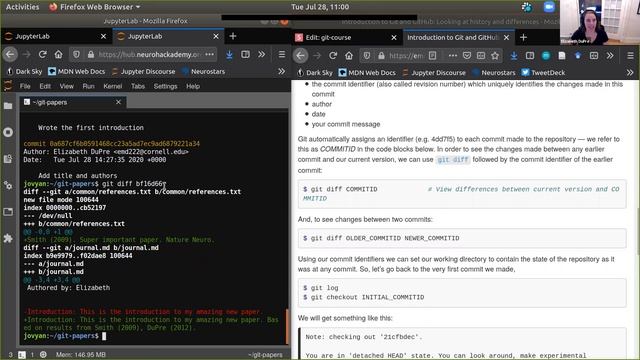This screenshot has height=360, width=640.
Task: Open new tab in left browser window
Action: (233, 36)
